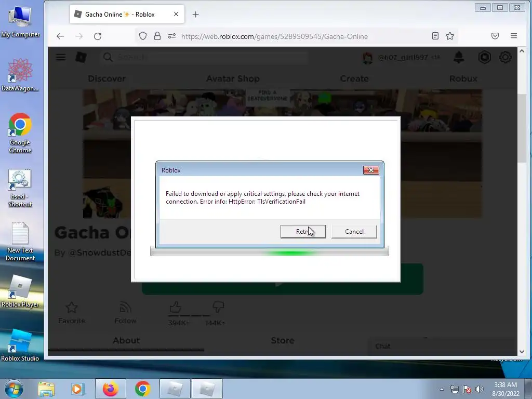Show hidden system tray icons
The image size is (532, 399).
click(x=442, y=390)
